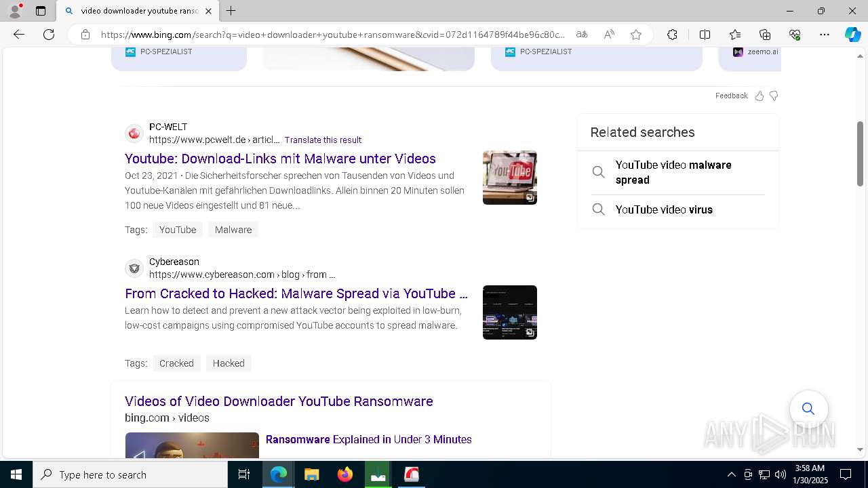This screenshot has width=868, height=488.
Task: Click the vertical page scrollbar thumb
Action: click(860, 154)
